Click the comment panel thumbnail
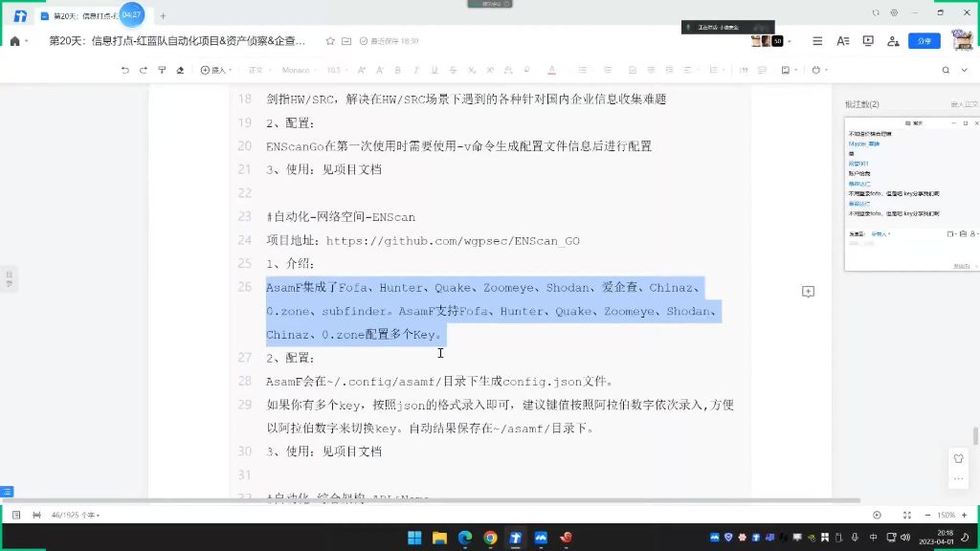Image resolution: width=980 pixels, height=551 pixels. click(x=911, y=193)
